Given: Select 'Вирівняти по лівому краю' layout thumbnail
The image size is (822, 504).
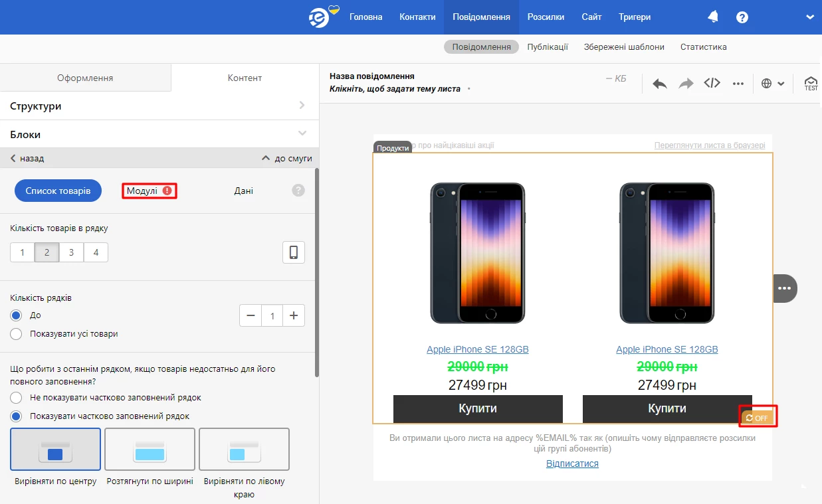Looking at the screenshot, I should 244,449.
